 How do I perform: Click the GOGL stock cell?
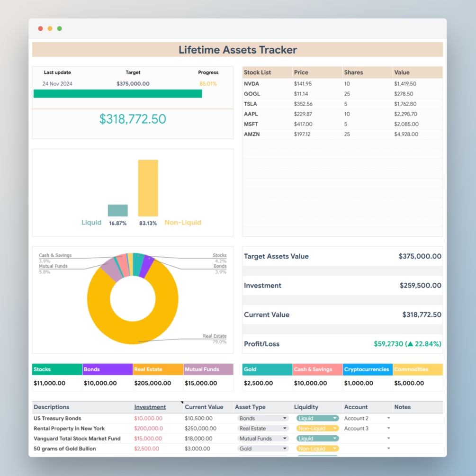coord(252,94)
